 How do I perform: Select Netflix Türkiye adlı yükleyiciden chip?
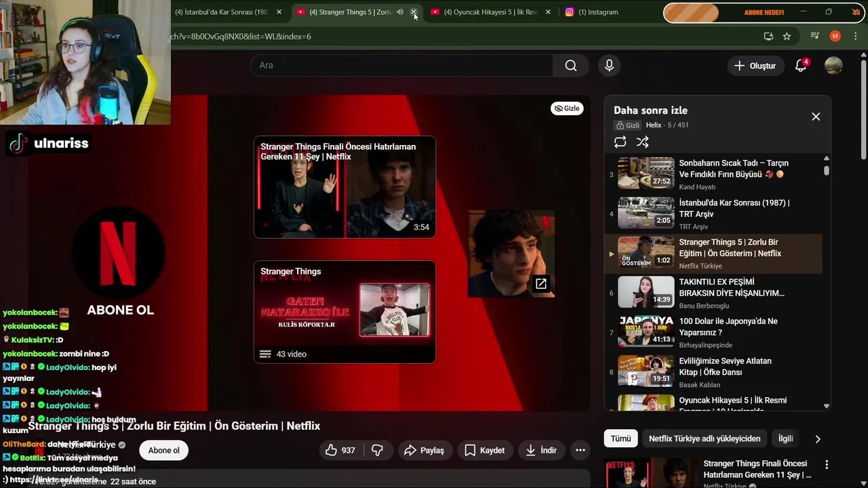coord(705,439)
